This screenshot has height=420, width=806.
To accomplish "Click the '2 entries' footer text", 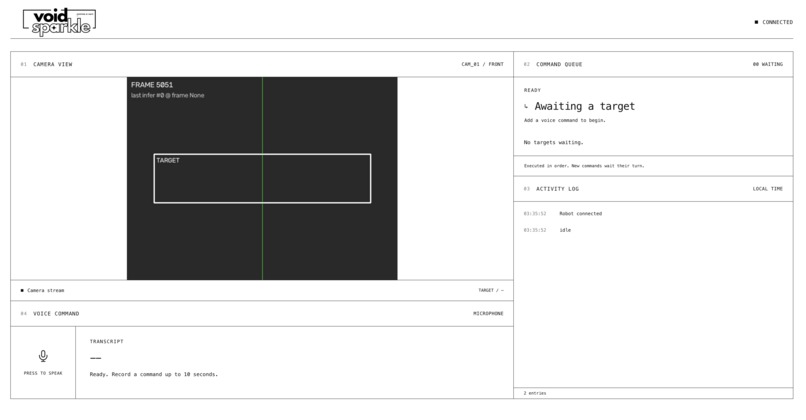I will (x=535, y=393).
